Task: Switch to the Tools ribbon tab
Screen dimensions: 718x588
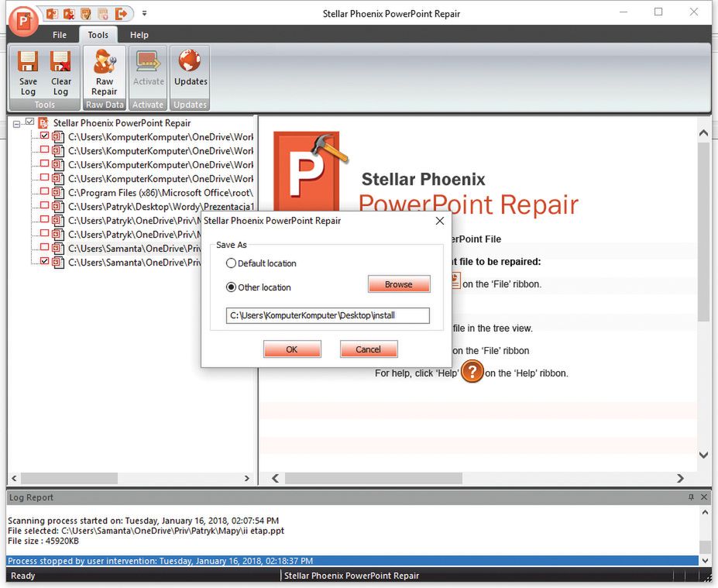Action: [x=98, y=35]
